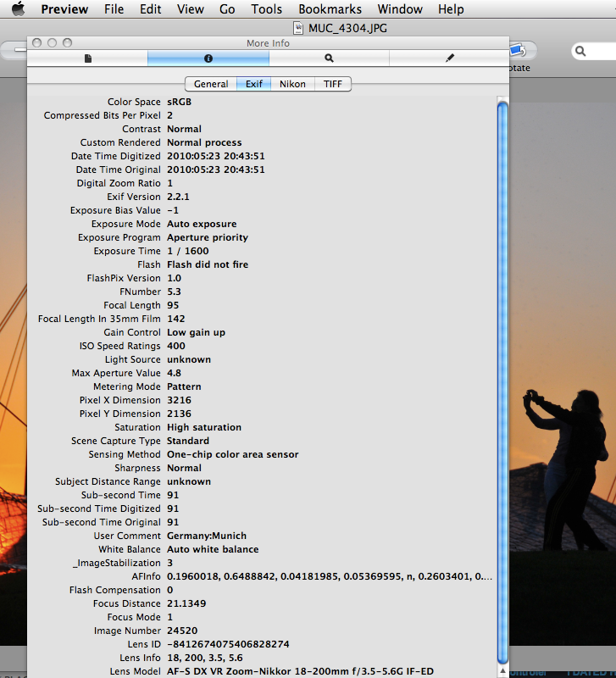
Task: Click the Apple menu icon
Action: tap(18, 9)
